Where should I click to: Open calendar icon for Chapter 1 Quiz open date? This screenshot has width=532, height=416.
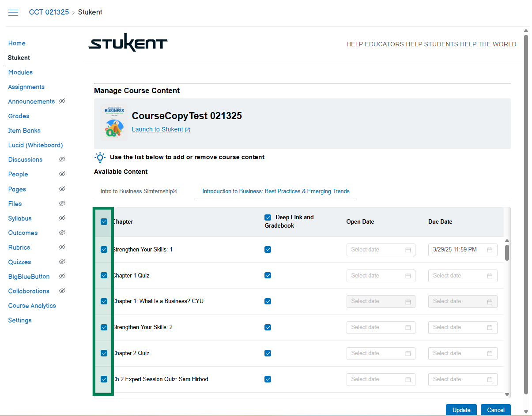[x=408, y=276]
